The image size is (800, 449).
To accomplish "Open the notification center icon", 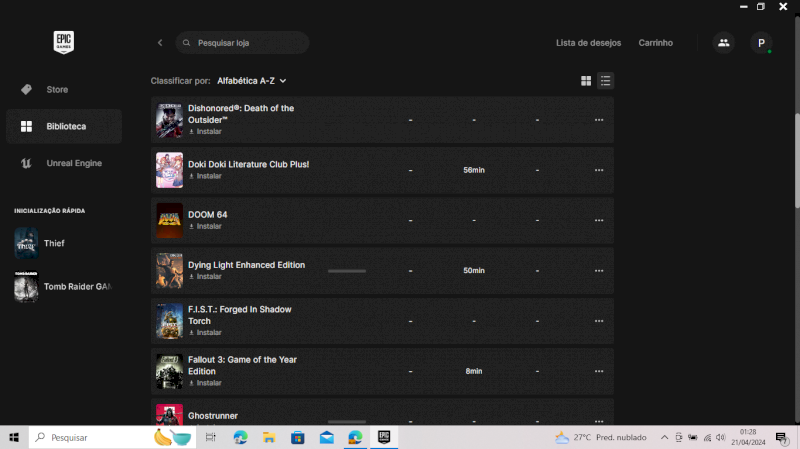I will [x=781, y=437].
